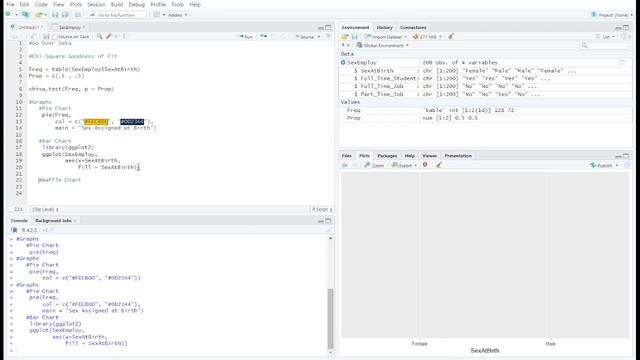640x360 pixels.
Task: Click the Open File folder icon
Action: click(x=38, y=15)
